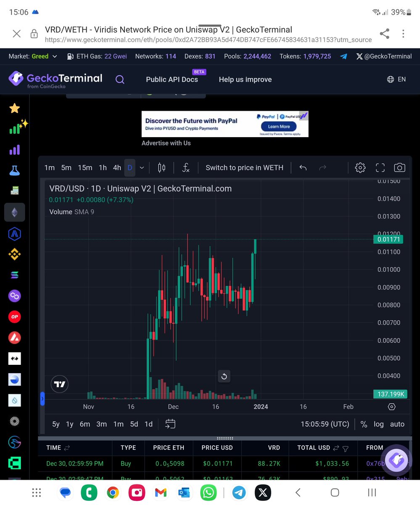This screenshot has height=505, width=420.
Task: Change language via EN globe
Action: pyautogui.click(x=396, y=79)
